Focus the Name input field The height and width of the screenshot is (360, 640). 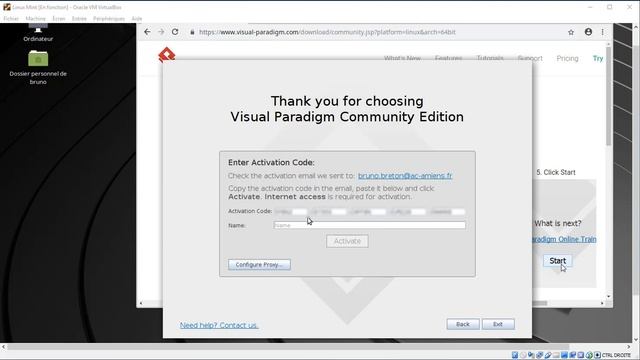tap(369, 225)
